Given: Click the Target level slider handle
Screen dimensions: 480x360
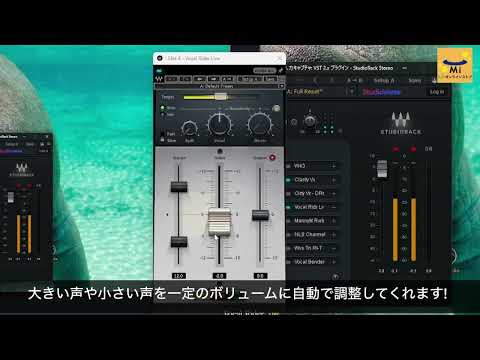Looking at the screenshot, I should tap(221, 97).
